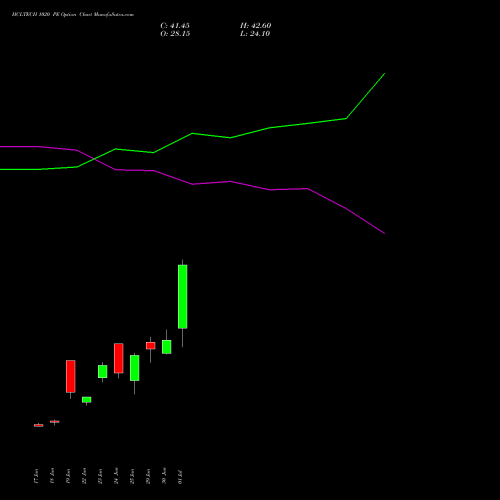Viewport: 500px width, 500px height.
Task: Click the open value O: 28.15
Action: (x=175, y=34)
